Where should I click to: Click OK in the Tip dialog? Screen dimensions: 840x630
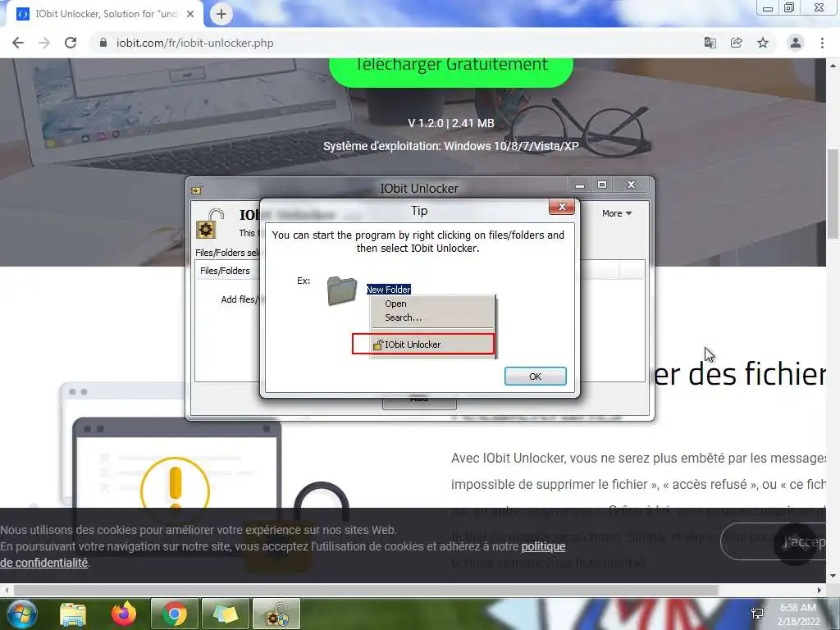[535, 376]
